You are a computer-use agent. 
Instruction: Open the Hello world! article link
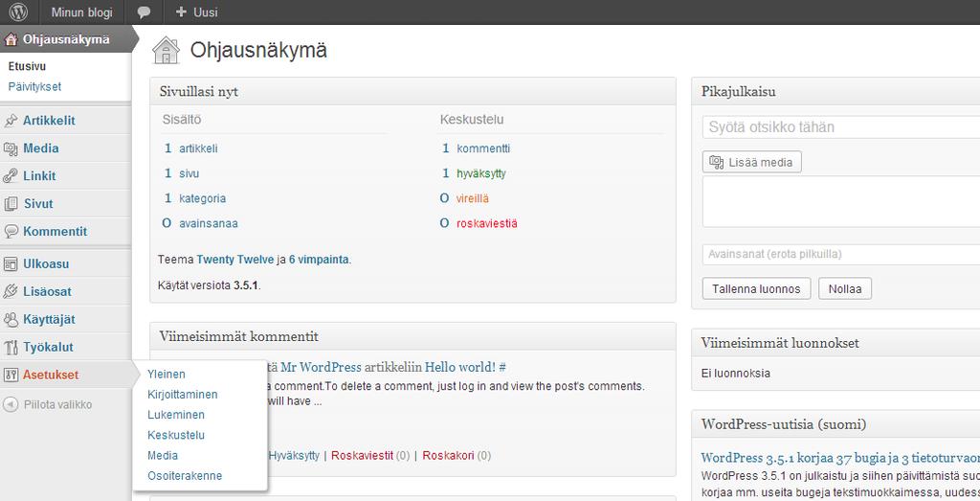tap(460, 367)
